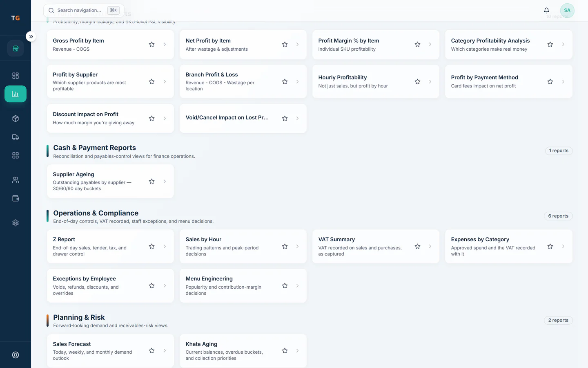Click the TG logo
Viewport: 588px width, 368px height.
16,18
